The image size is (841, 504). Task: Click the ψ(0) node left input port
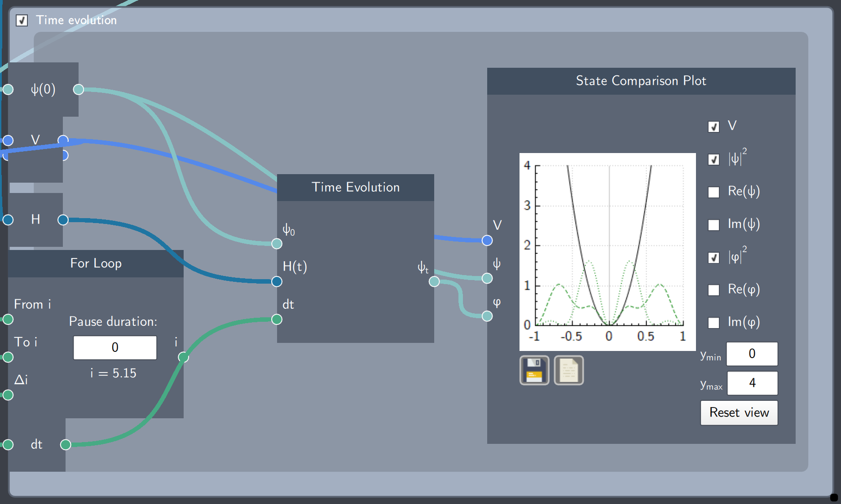coord(8,89)
